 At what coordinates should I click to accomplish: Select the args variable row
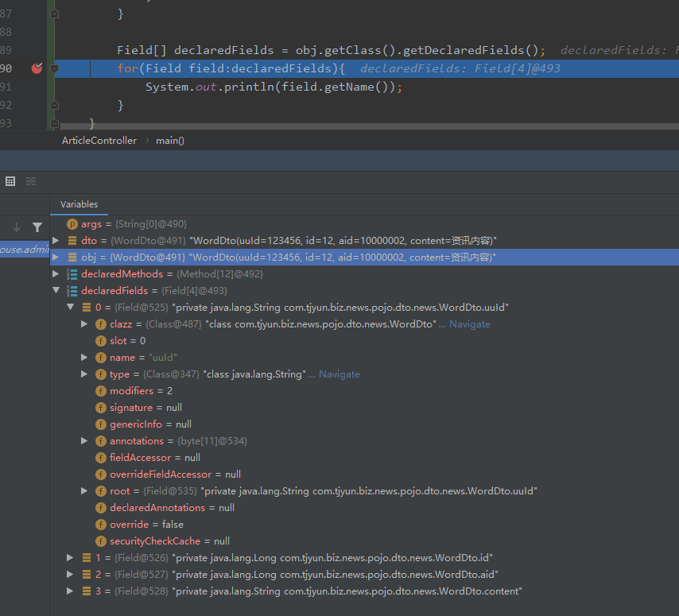coord(364,224)
